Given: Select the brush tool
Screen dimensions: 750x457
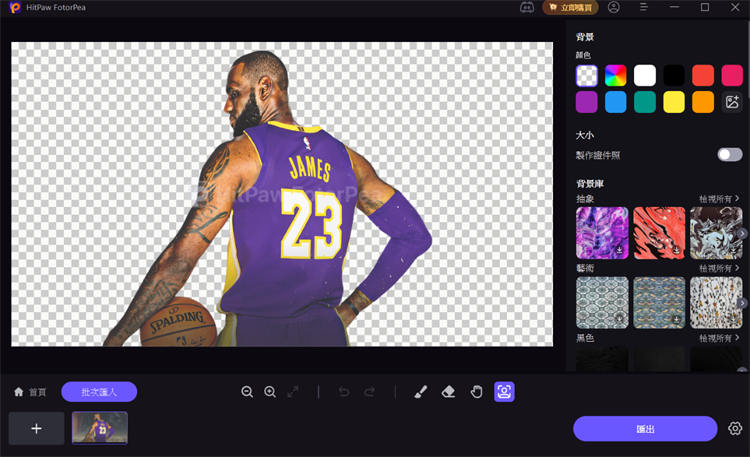Looking at the screenshot, I should (420, 392).
